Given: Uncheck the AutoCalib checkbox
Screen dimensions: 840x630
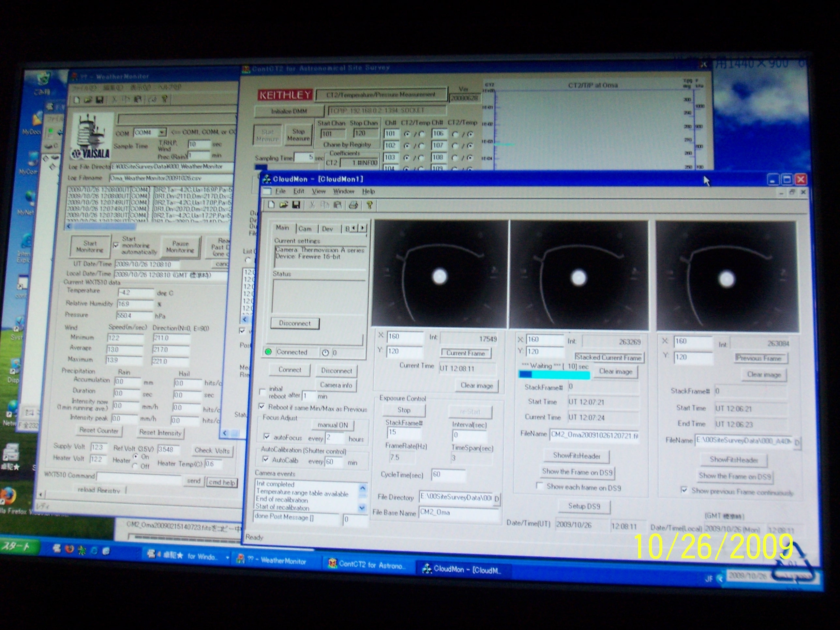Looking at the screenshot, I should point(266,459).
